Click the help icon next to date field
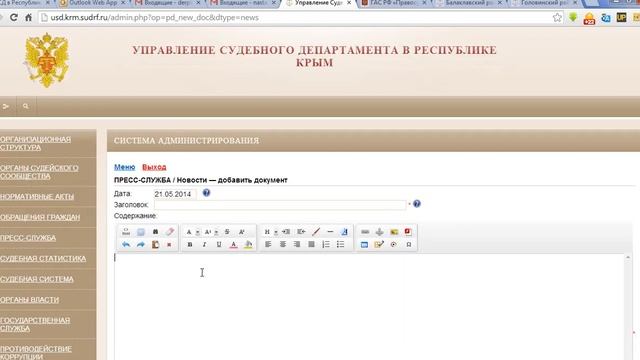Viewport: 640px width, 360px height. 207,193
